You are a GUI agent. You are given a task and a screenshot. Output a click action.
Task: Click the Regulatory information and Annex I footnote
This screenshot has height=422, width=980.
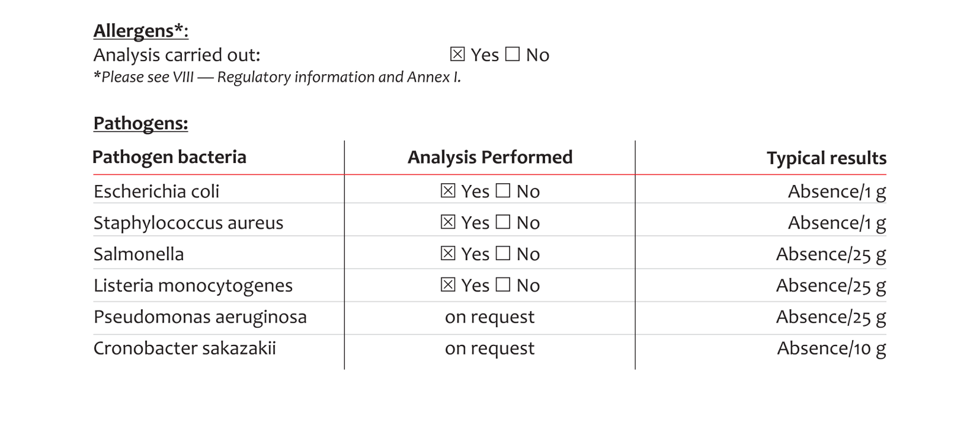point(277,77)
